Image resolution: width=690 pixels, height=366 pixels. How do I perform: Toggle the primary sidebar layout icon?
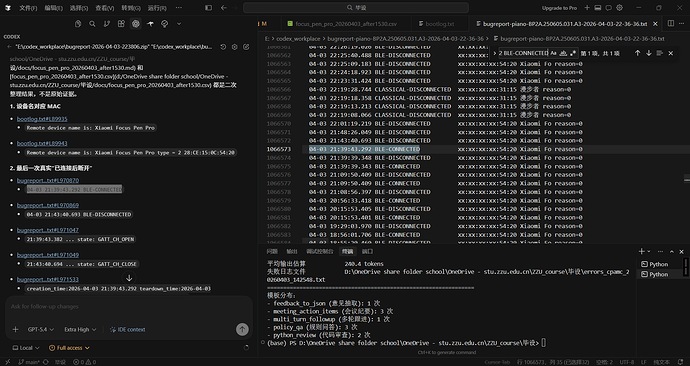pos(209,7)
